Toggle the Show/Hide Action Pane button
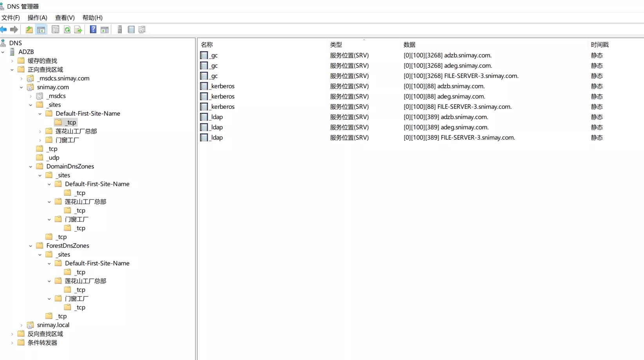Viewport: 644px width, 360px height. point(105,30)
